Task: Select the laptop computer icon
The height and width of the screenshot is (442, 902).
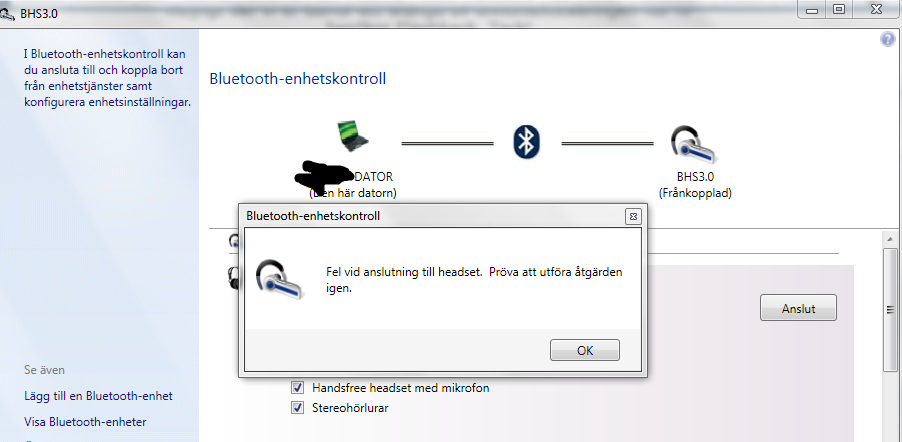Action: pyautogui.click(x=352, y=136)
